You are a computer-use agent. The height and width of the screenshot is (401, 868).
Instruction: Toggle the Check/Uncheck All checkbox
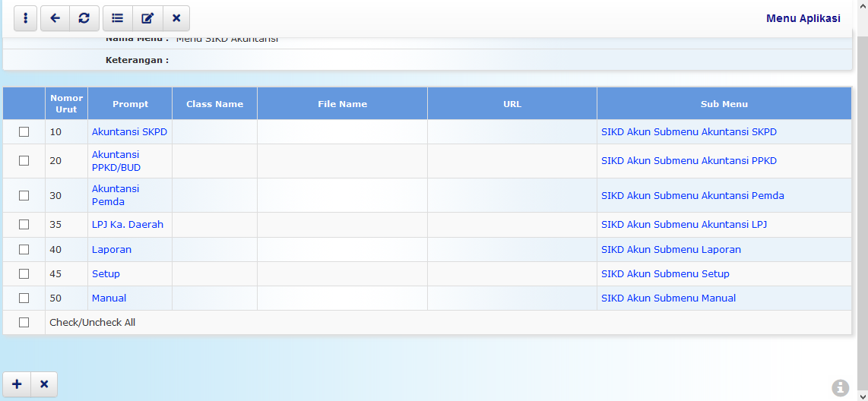[x=24, y=322]
